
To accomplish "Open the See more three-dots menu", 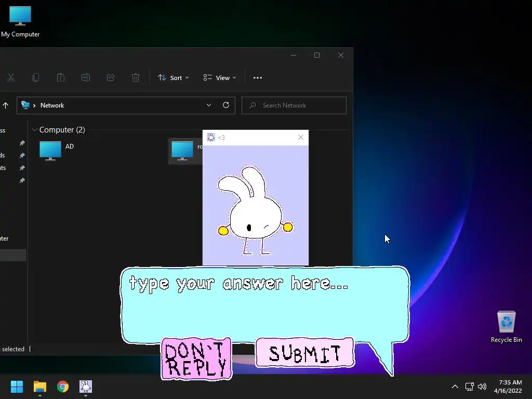I will point(258,78).
